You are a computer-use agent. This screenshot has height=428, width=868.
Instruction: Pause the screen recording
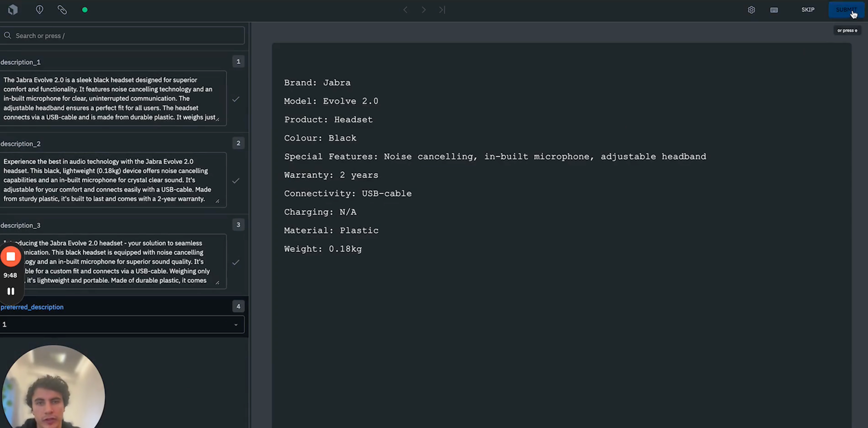(11, 291)
